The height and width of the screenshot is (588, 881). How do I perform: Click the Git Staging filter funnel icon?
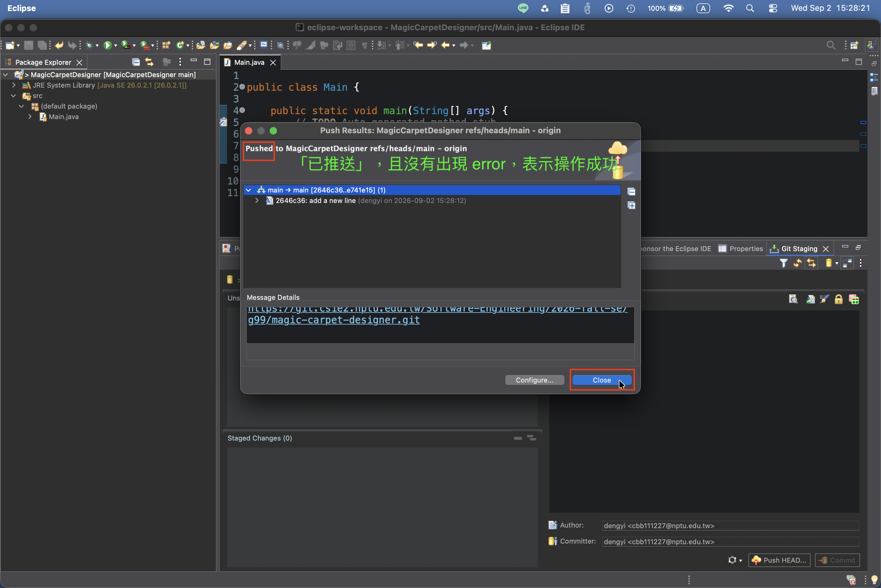click(x=784, y=263)
